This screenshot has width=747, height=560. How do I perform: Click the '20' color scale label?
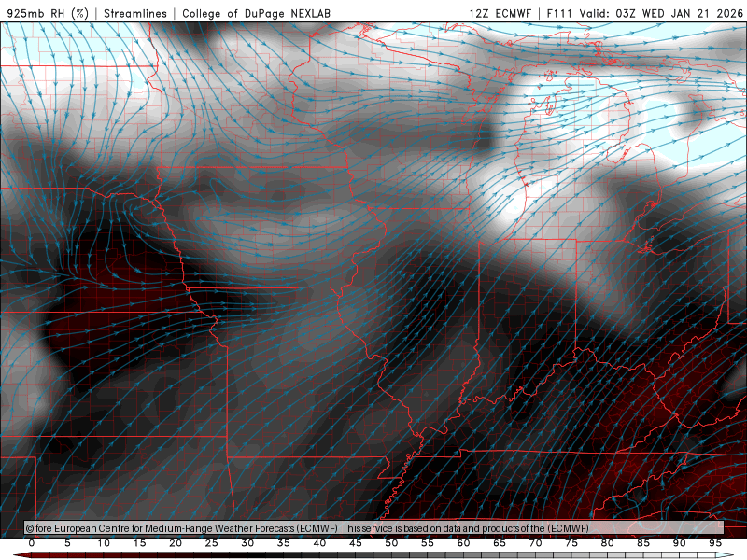coord(176,543)
